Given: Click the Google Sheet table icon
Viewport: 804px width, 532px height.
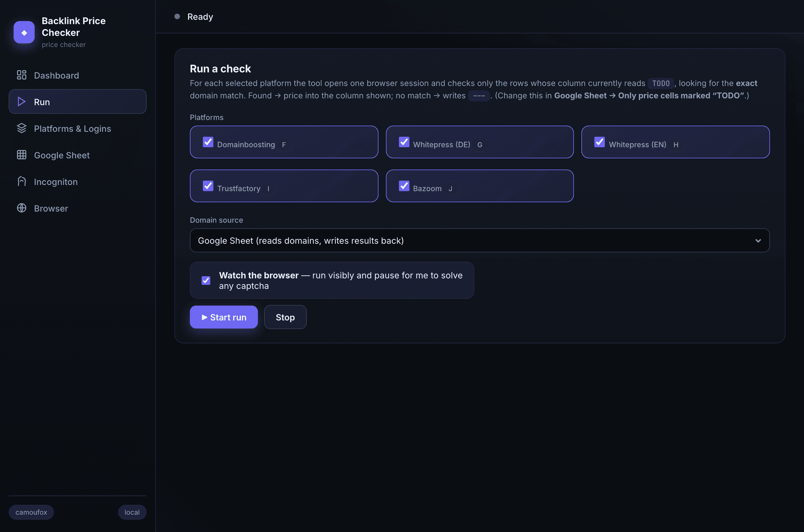Looking at the screenshot, I should click(x=21, y=155).
